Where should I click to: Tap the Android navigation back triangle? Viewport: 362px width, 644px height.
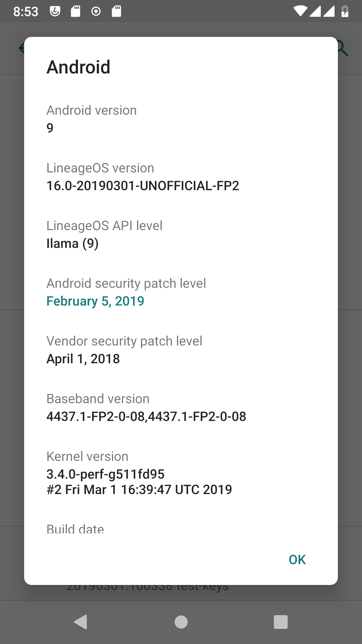[x=81, y=622]
